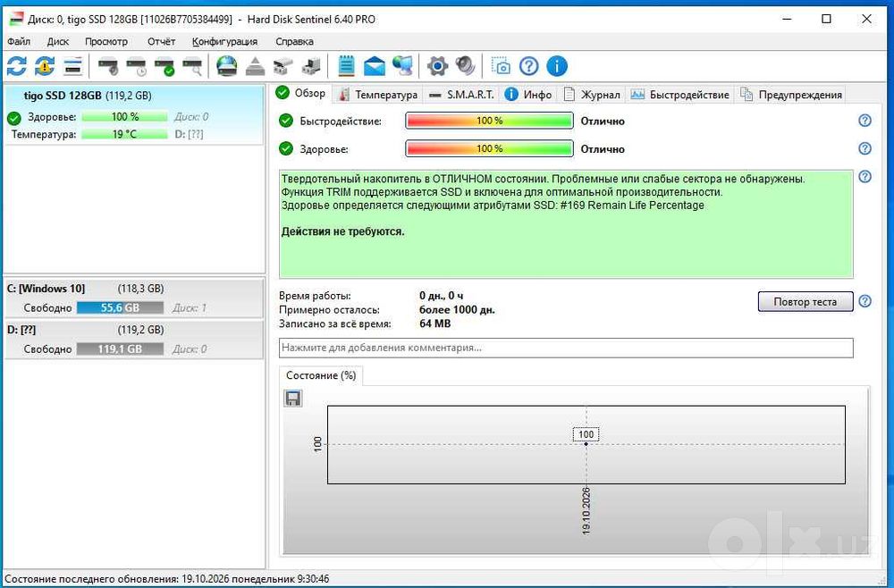Open the Файл menu
Viewport: 894px width, 588px height.
click(19, 42)
